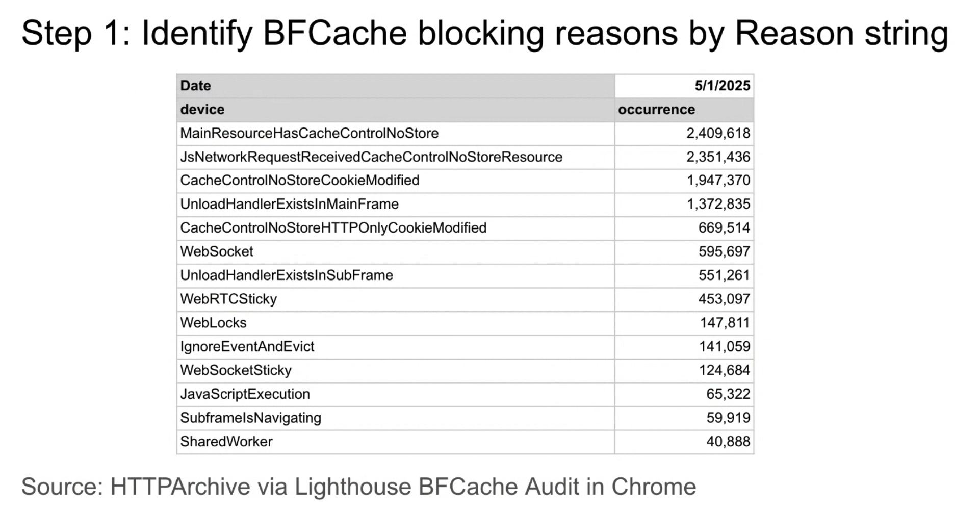Viewport: 980px width, 510px height.
Task: Click the slide title text
Action: 485,34
